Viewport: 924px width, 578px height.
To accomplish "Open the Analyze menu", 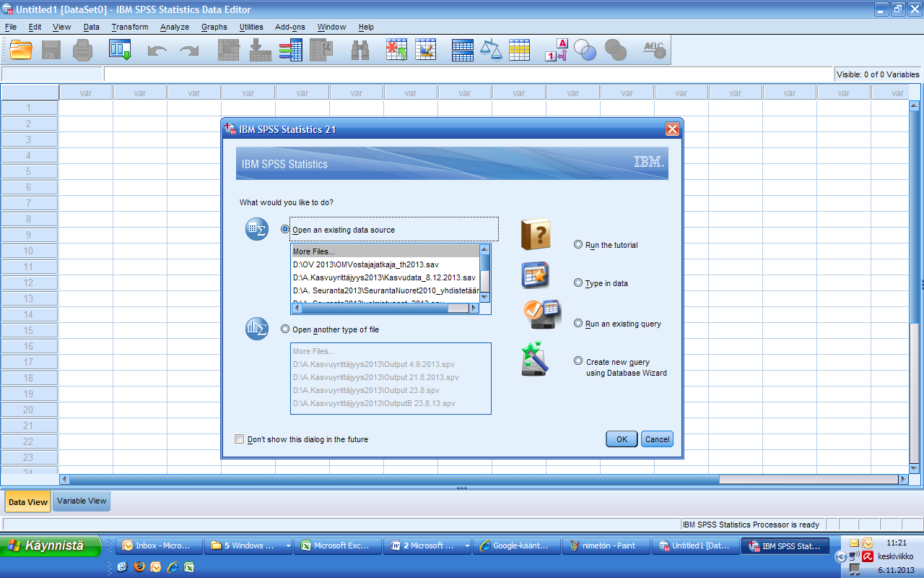I will [x=175, y=27].
